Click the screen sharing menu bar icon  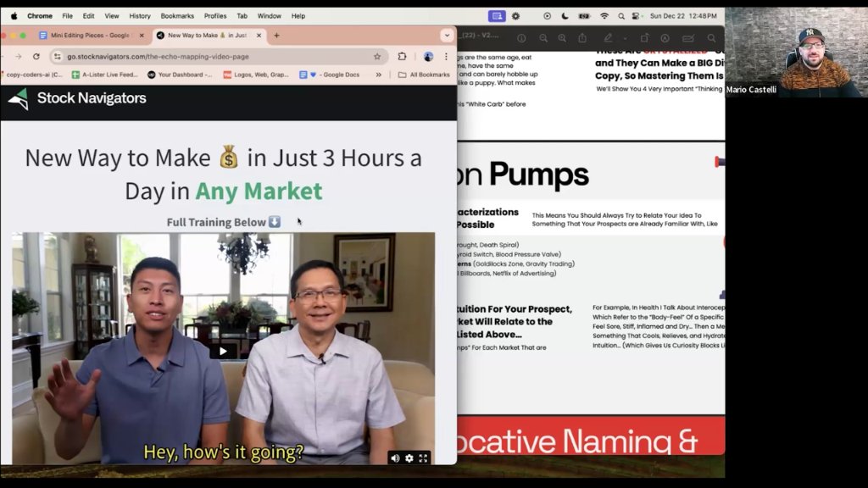497,16
